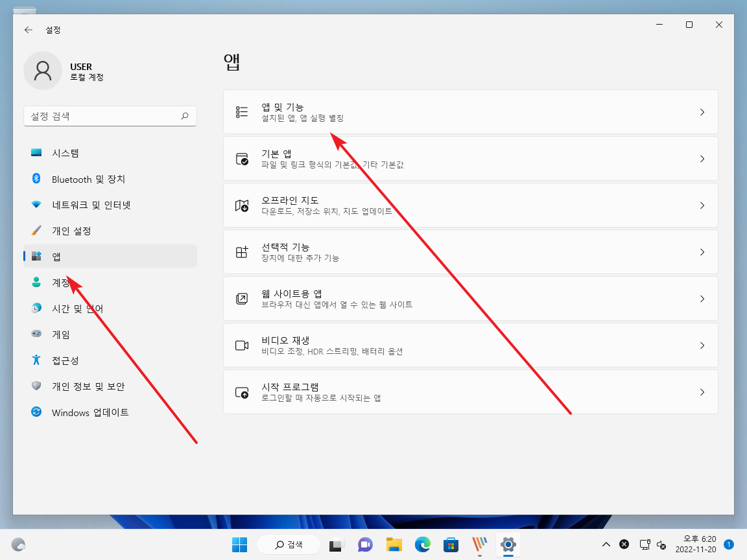Launch Microsoft Edge from the taskbar
Viewport: 747px width, 560px height.
click(x=423, y=544)
